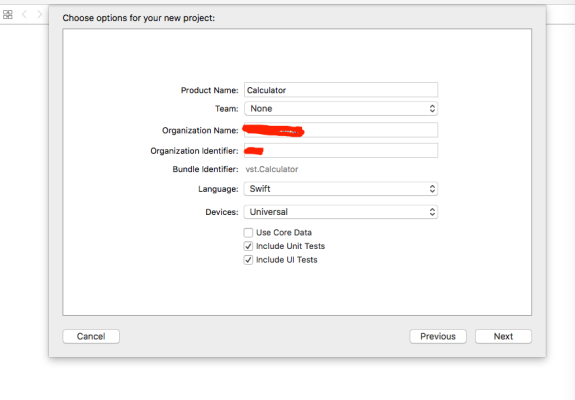Click the Include UI Tests label
This screenshot has width=575, height=400.
coord(287,260)
